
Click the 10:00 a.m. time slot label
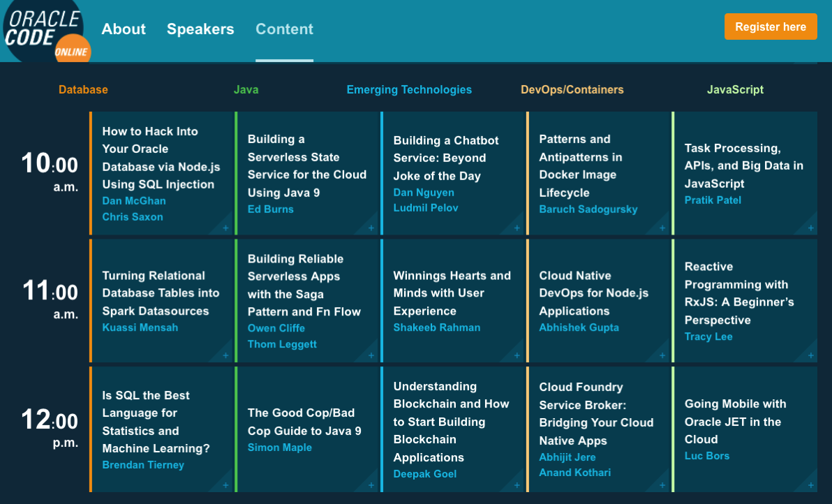[x=50, y=171]
